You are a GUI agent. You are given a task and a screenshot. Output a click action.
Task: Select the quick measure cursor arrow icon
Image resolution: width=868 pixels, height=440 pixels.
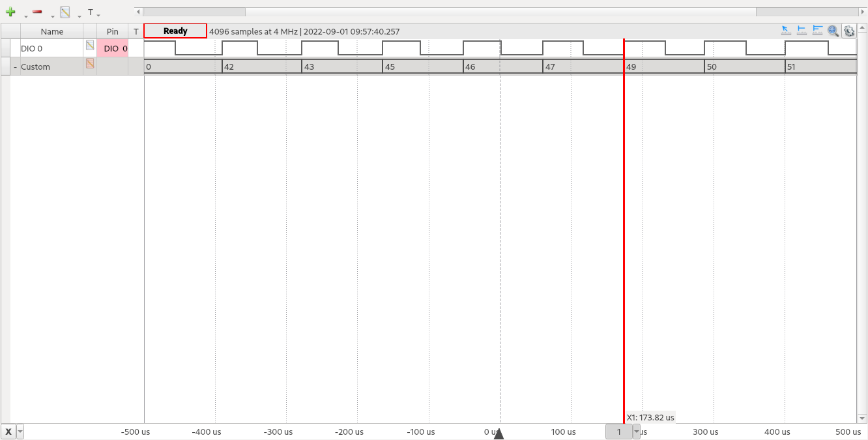785,31
